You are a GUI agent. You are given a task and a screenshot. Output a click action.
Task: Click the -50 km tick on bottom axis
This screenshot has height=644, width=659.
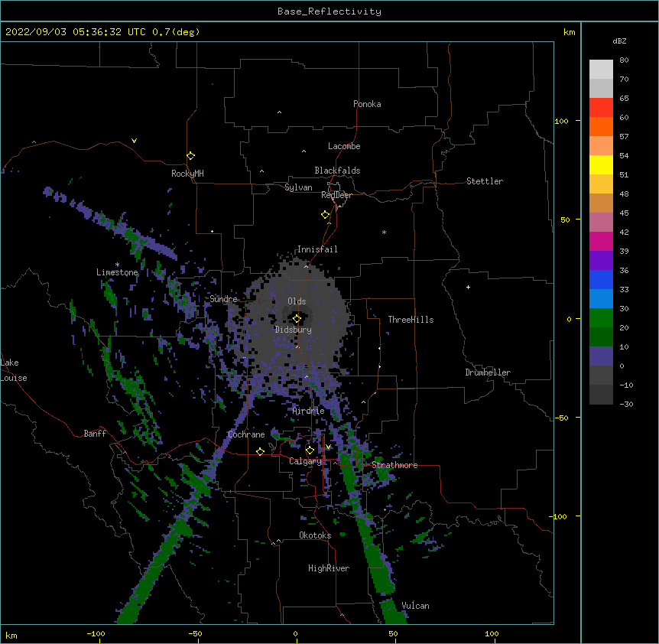195,633
